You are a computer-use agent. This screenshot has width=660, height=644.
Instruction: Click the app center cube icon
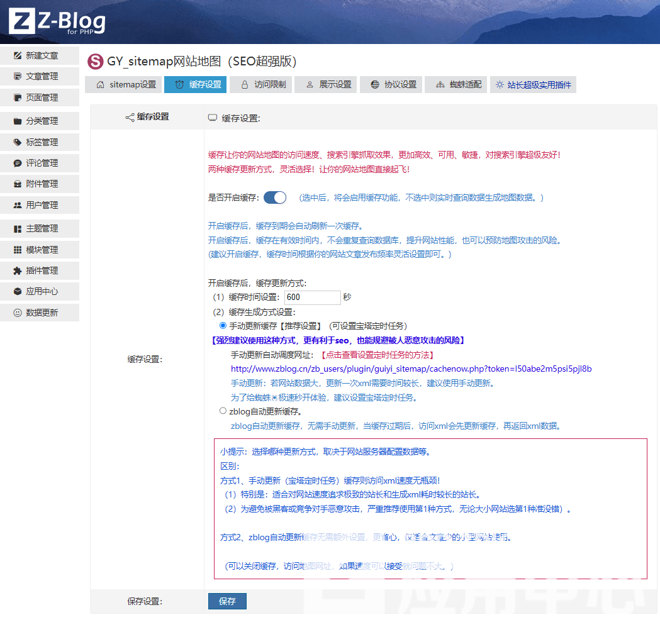tap(18, 291)
